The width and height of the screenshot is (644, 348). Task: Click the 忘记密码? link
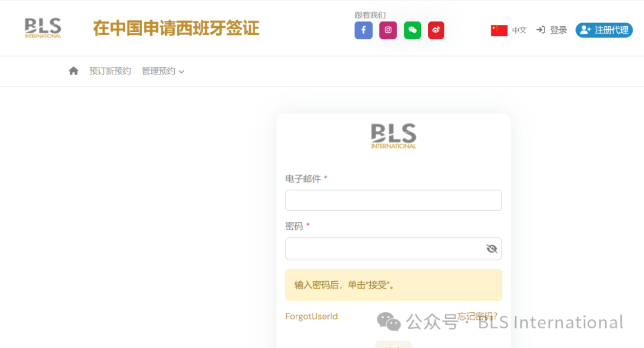coord(477,316)
